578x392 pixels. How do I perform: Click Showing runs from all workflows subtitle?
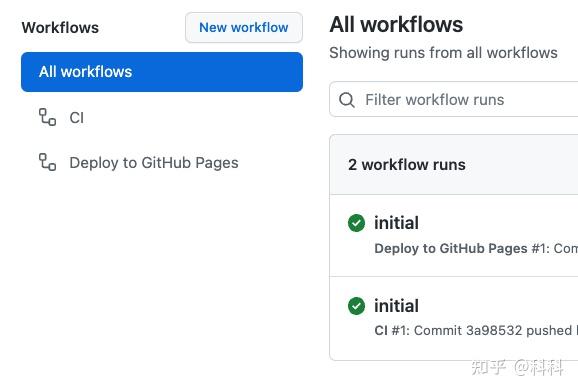pos(443,53)
